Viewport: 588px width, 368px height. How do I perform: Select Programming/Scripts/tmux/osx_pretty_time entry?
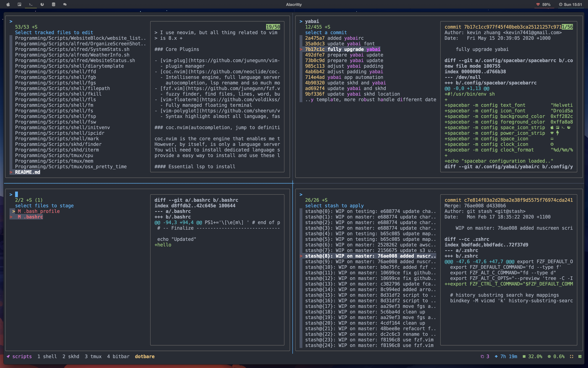click(71, 166)
